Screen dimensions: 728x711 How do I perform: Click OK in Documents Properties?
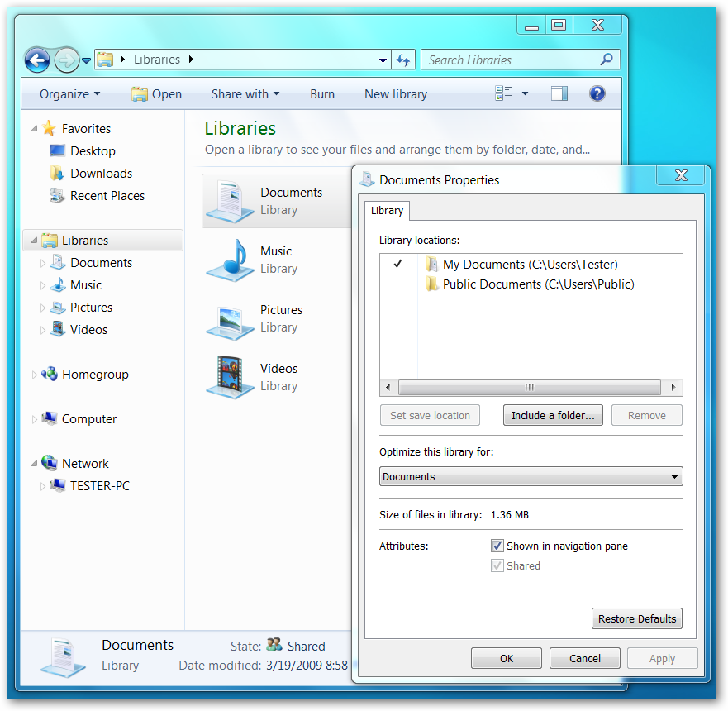click(x=507, y=659)
